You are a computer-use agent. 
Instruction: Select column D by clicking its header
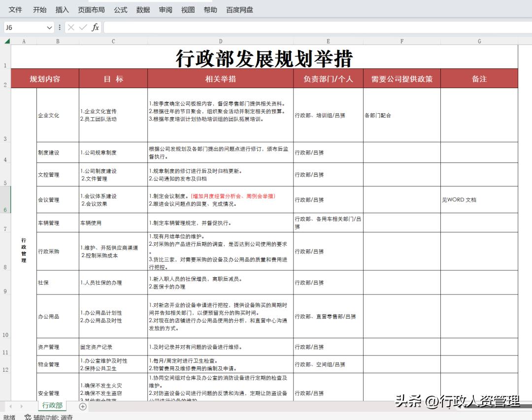click(221, 41)
